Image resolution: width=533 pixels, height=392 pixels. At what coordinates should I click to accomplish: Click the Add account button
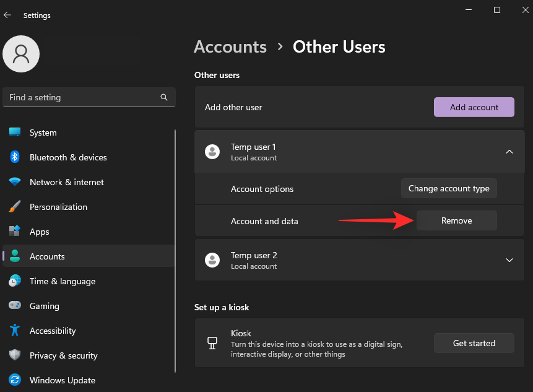pyautogui.click(x=474, y=107)
